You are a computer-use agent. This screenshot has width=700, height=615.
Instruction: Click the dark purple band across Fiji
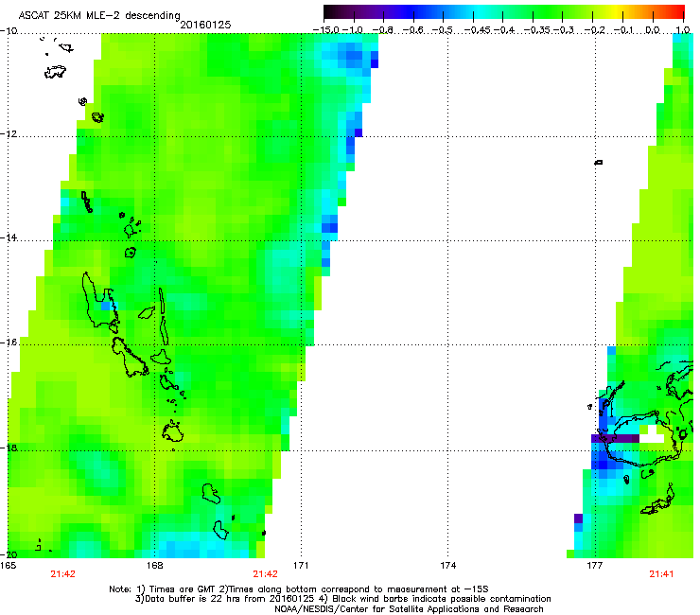[615, 439]
